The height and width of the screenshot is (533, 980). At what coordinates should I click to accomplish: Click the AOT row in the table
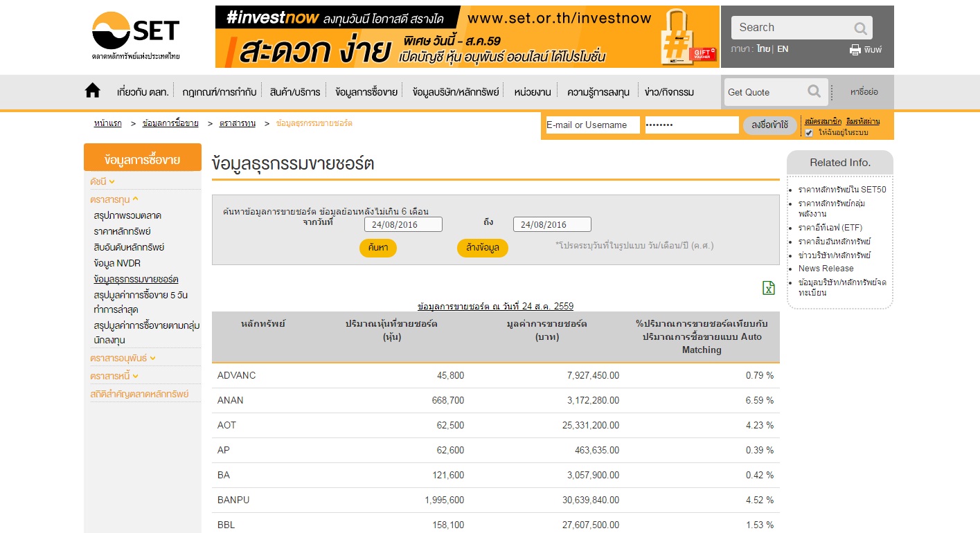tap(496, 425)
